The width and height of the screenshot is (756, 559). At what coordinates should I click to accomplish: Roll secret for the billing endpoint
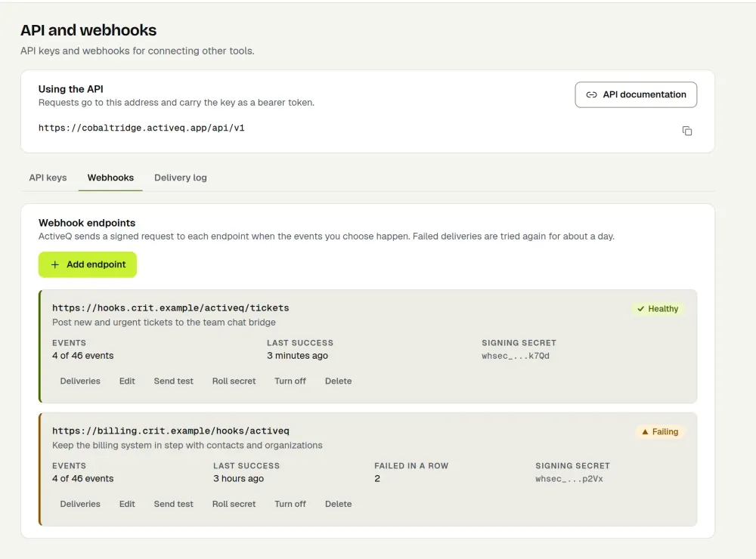[234, 504]
